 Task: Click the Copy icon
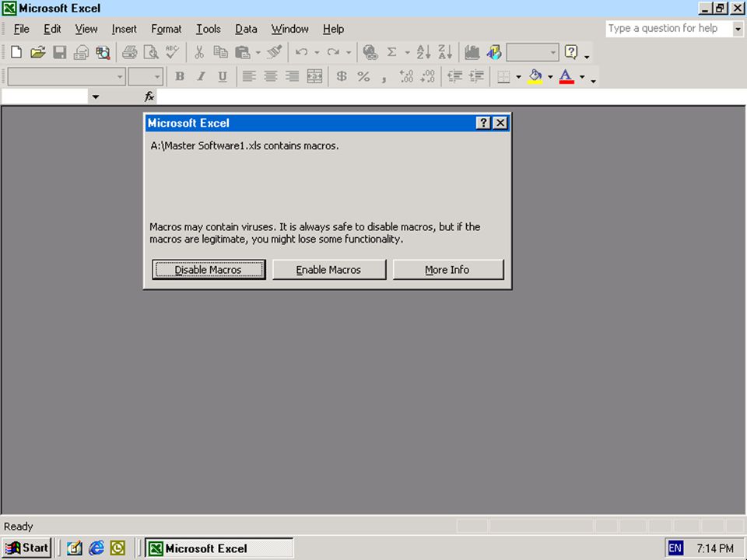pos(220,52)
